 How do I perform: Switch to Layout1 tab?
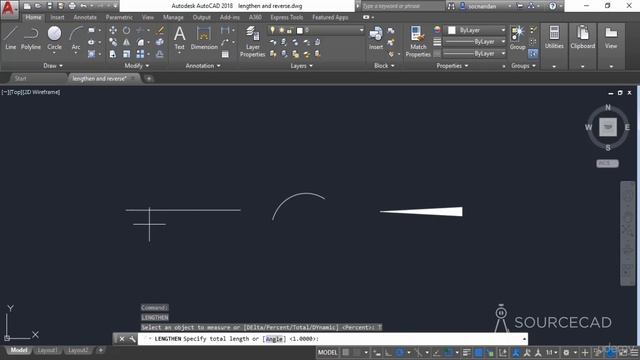coord(47,350)
